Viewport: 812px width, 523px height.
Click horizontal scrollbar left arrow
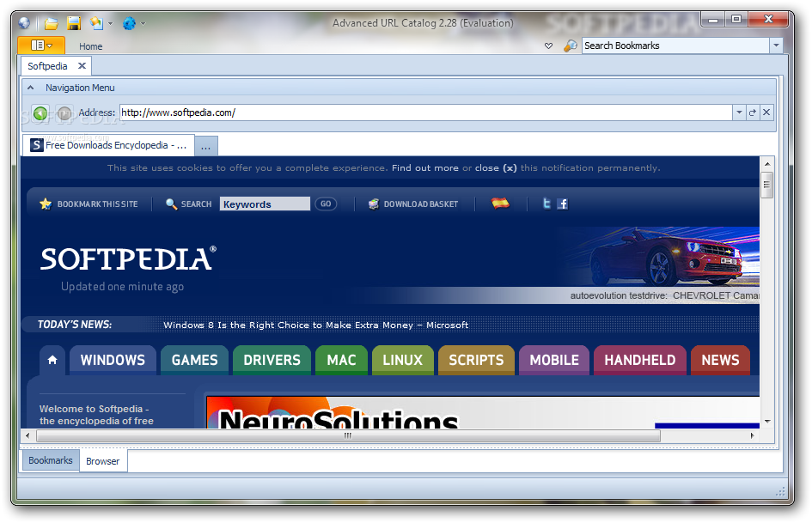coord(27,436)
